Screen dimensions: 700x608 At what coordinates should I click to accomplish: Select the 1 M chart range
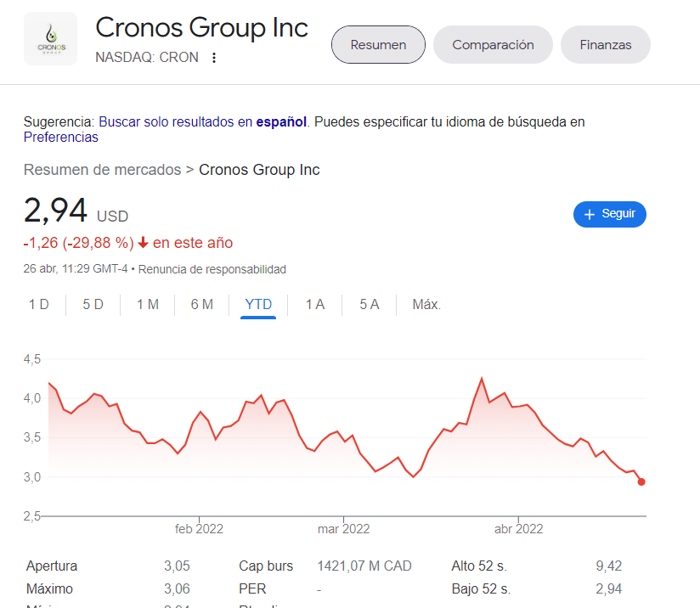pyautogui.click(x=148, y=305)
